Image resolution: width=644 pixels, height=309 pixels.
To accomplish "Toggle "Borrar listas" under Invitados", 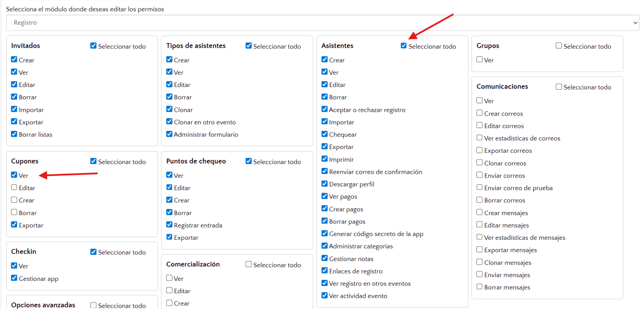I will (x=14, y=134).
